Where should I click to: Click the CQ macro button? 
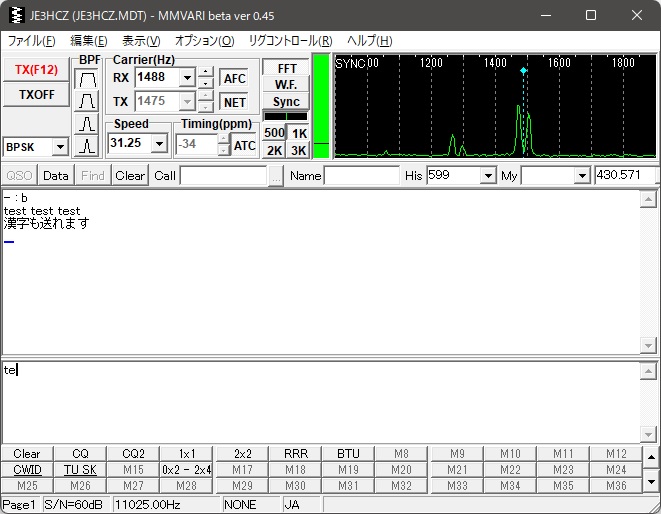tap(80, 454)
